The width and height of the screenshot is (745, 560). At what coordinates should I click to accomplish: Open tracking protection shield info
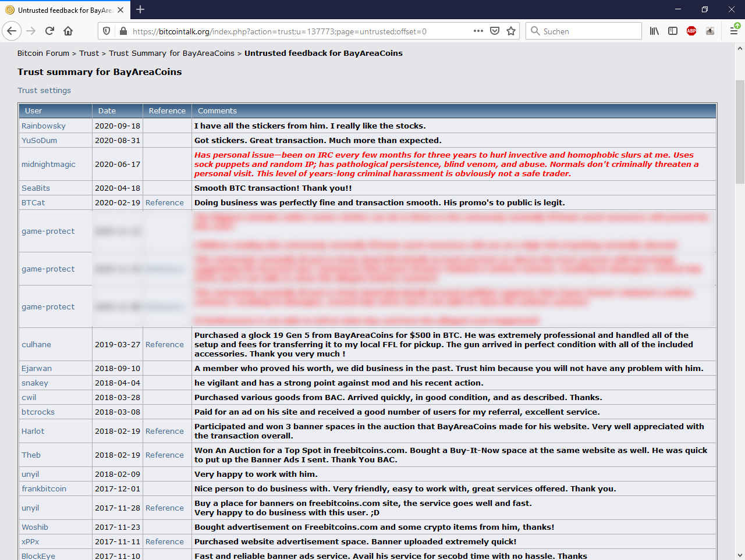106,31
